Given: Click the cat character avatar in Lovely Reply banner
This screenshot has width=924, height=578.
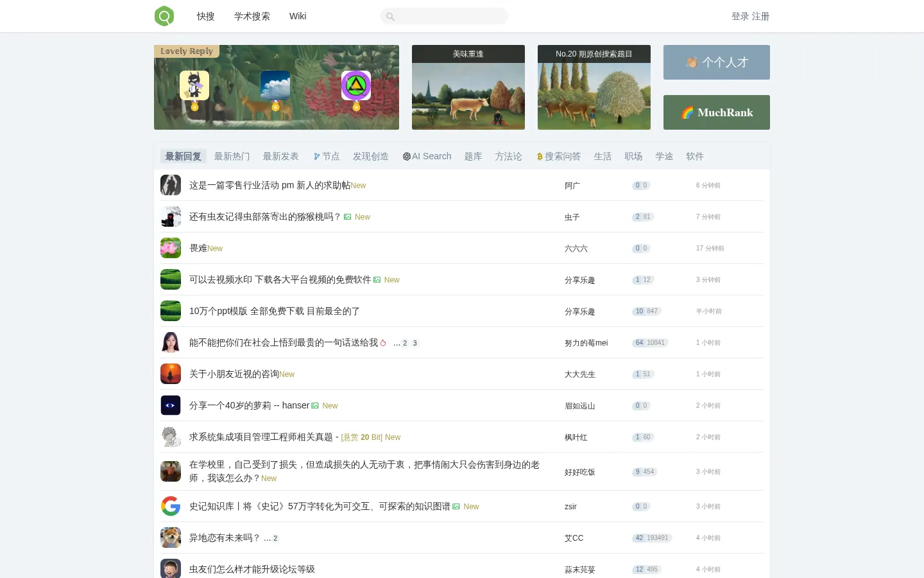Looking at the screenshot, I should click(x=194, y=85).
